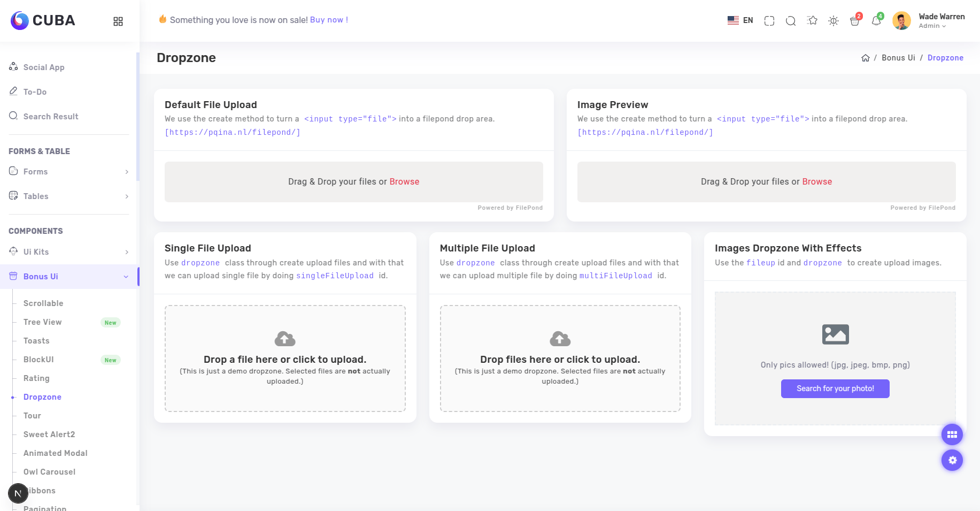The width and height of the screenshot is (980, 511).
Task: Click the Drop files here dropzone text
Action: [x=560, y=360]
